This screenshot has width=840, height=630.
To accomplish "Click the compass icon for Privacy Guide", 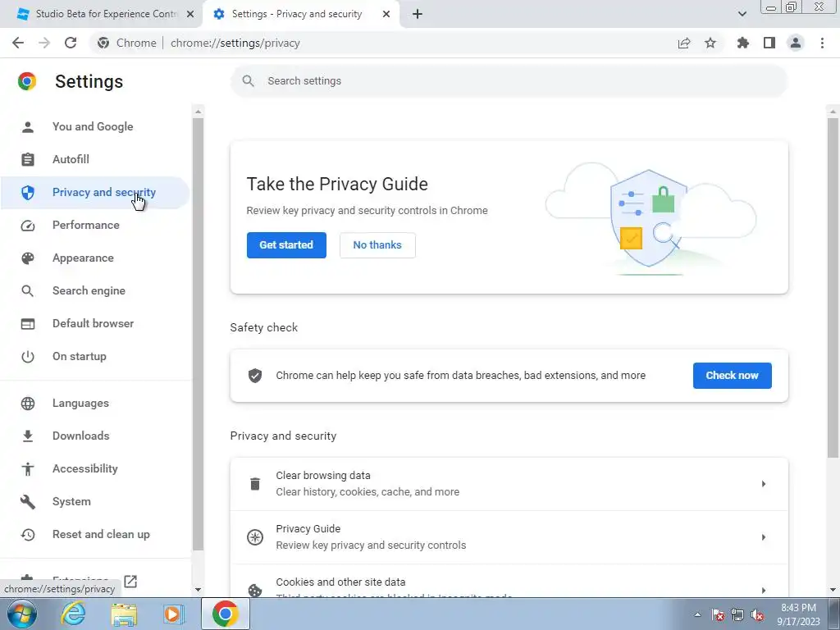I will pyautogui.click(x=255, y=537).
